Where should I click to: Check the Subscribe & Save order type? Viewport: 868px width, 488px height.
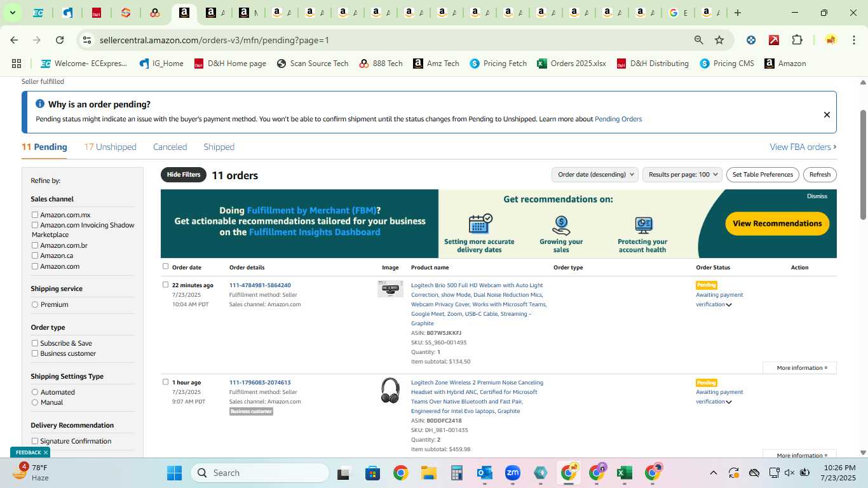coord(35,343)
